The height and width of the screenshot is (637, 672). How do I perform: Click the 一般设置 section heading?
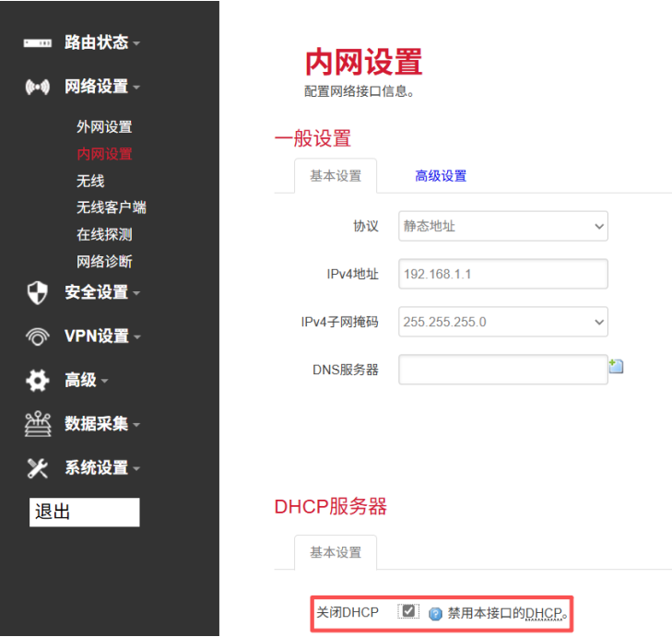click(312, 138)
